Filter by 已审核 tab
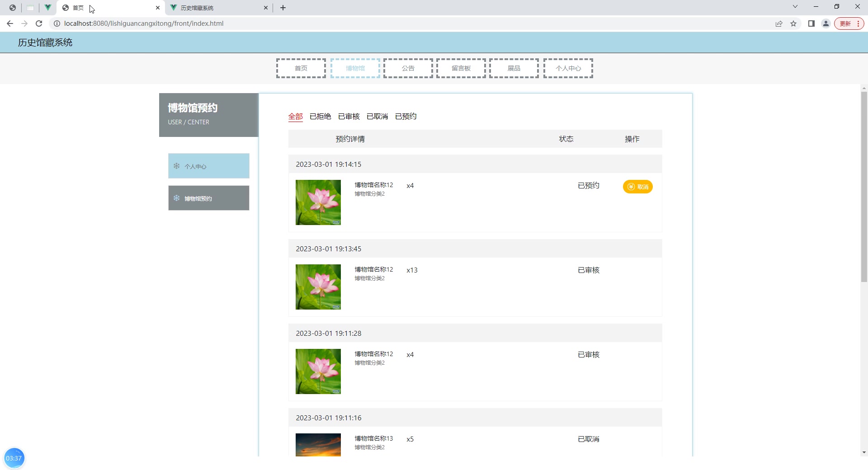The width and height of the screenshot is (868, 470). (349, 117)
